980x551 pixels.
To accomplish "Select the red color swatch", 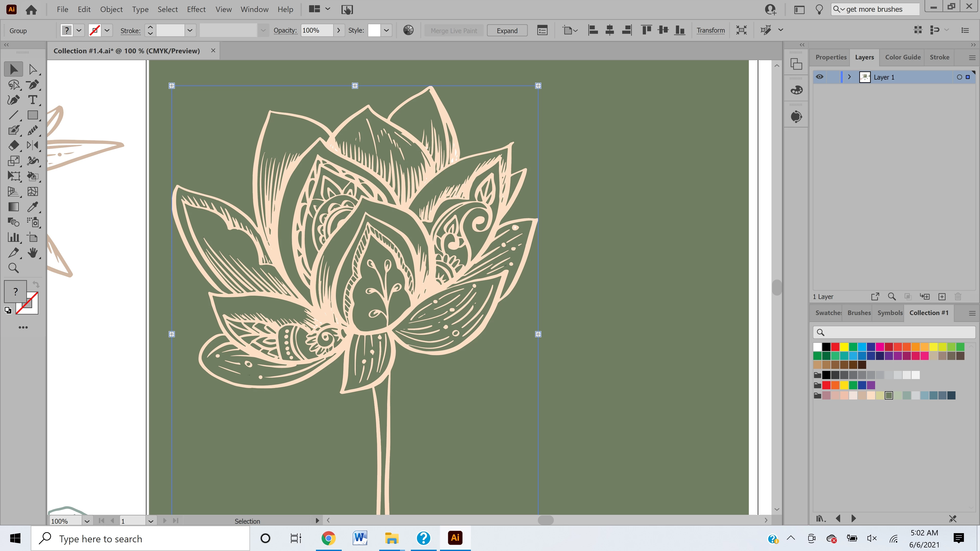I will [x=835, y=347].
